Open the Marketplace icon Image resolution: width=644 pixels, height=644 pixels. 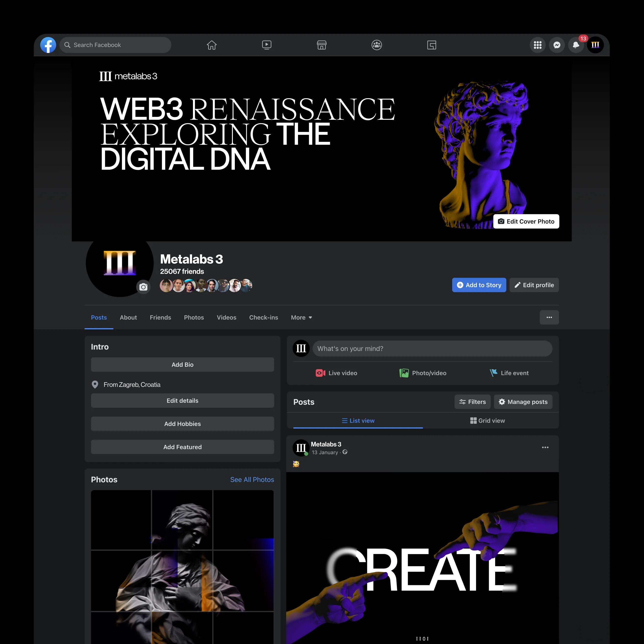(322, 45)
